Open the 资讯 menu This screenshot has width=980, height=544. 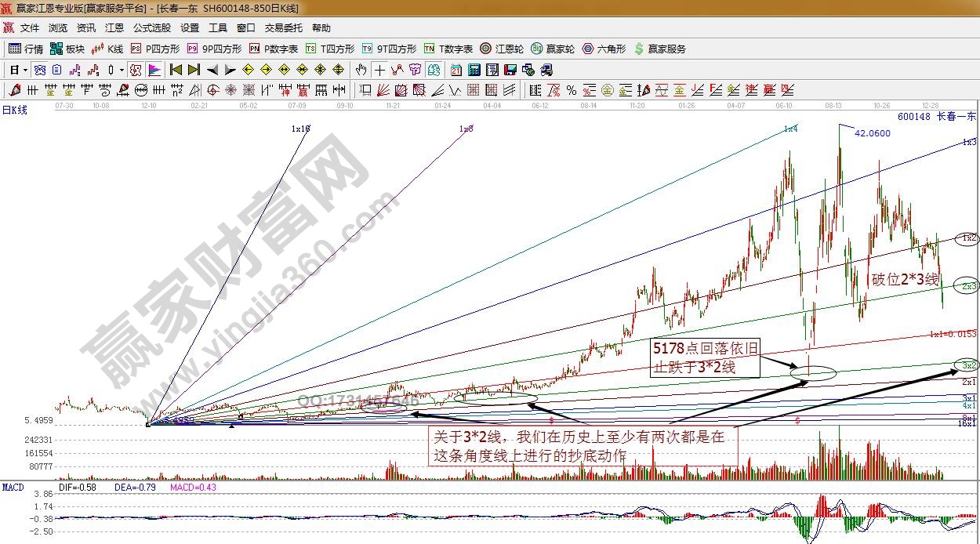pyautogui.click(x=86, y=27)
